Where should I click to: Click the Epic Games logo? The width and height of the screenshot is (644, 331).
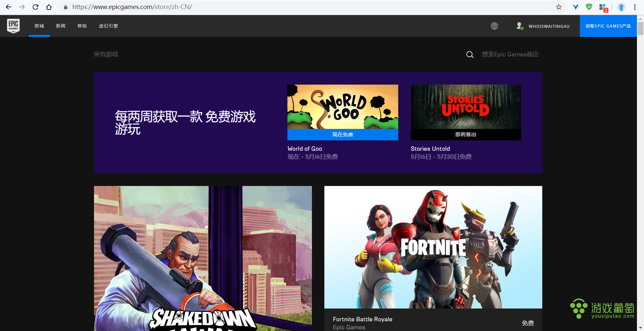pos(13,26)
